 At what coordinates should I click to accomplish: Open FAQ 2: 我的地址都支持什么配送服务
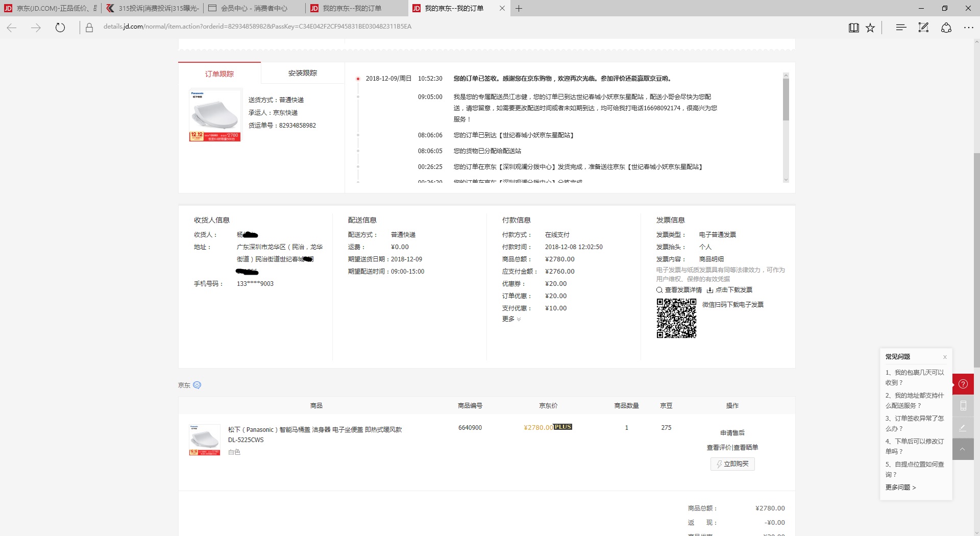[915, 400]
